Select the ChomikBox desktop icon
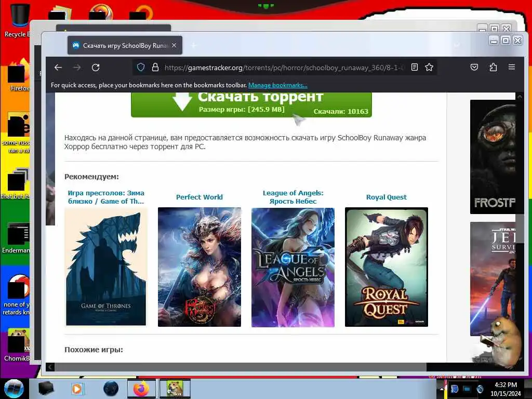The height and width of the screenshot is (399, 532). (17, 344)
